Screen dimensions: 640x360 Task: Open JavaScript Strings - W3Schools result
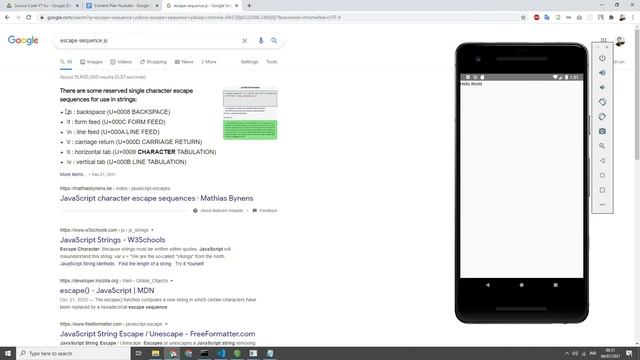[112, 240]
